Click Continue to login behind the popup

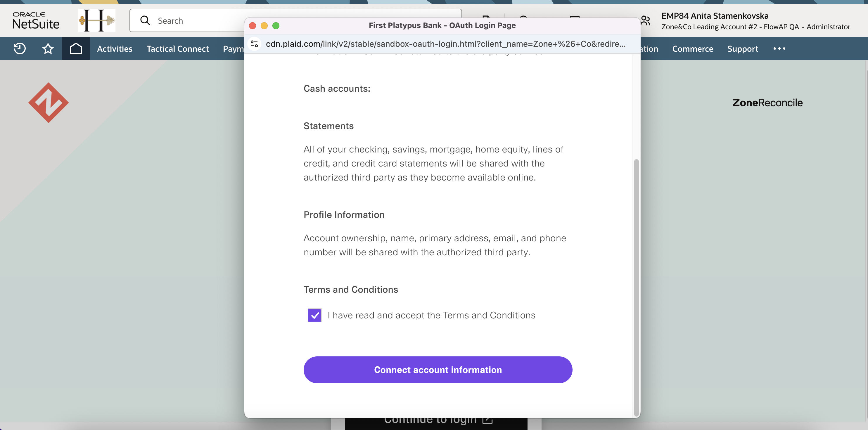(436, 424)
